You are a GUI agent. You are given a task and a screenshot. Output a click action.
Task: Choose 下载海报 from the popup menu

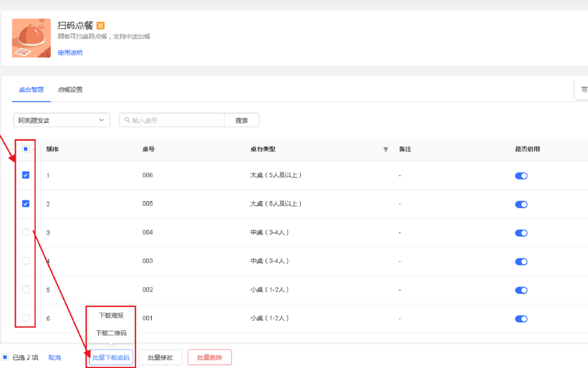coord(111,315)
